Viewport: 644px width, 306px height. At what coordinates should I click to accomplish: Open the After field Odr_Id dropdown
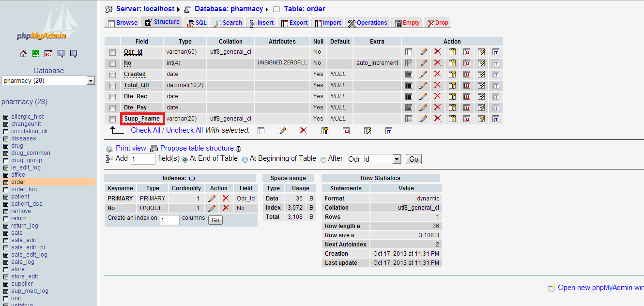pos(373,159)
